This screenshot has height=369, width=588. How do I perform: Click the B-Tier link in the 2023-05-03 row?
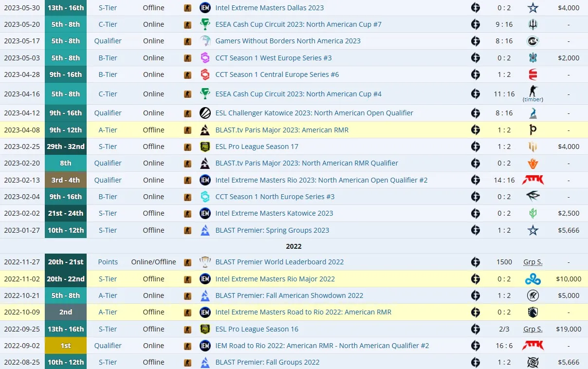pos(108,58)
